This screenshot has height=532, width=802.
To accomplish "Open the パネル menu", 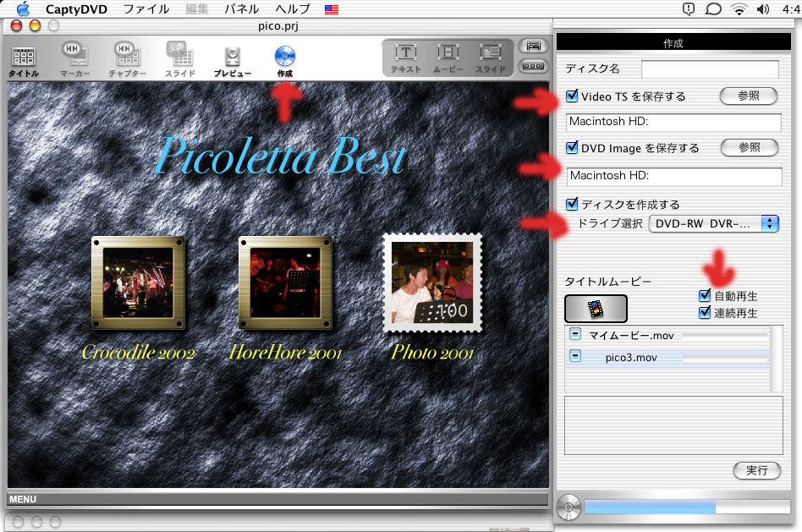I will tap(241, 9).
